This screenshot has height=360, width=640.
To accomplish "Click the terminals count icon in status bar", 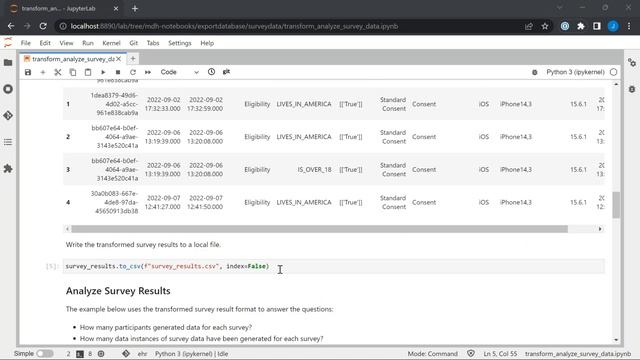I will pos(80,354).
